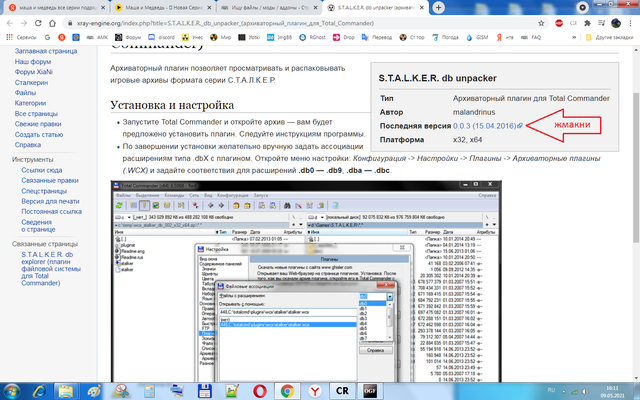This screenshot has width=640, height=400.
Task: Click the browser Back arrow
Action: tap(10, 23)
